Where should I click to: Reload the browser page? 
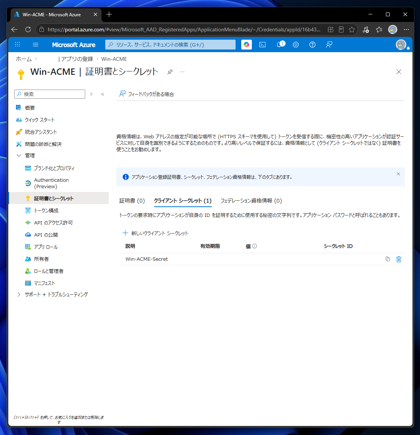[x=28, y=29]
